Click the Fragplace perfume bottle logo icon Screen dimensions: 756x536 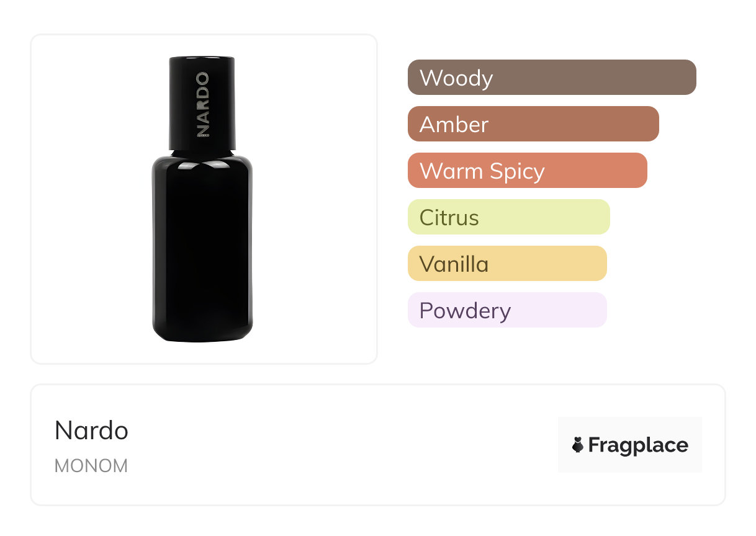click(578, 445)
